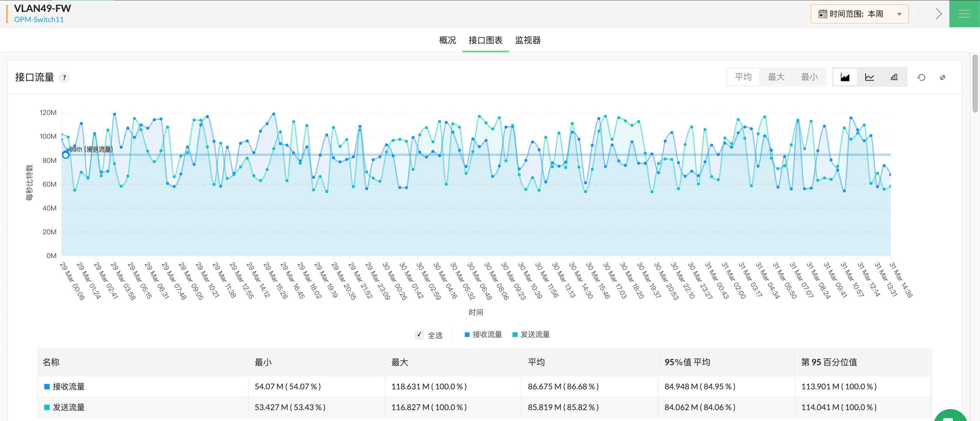The image size is (980, 421).
Task: Go to the previous time period
Action: (920, 14)
